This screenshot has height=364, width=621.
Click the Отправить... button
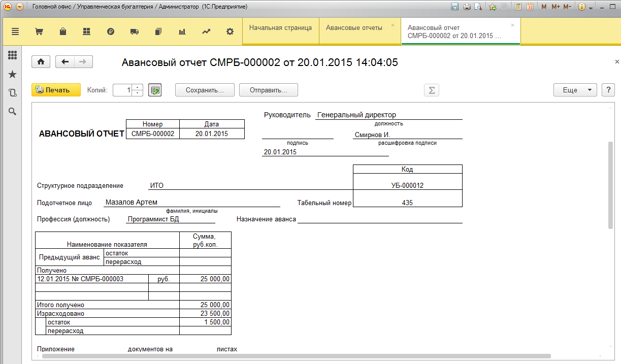[x=268, y=90]
